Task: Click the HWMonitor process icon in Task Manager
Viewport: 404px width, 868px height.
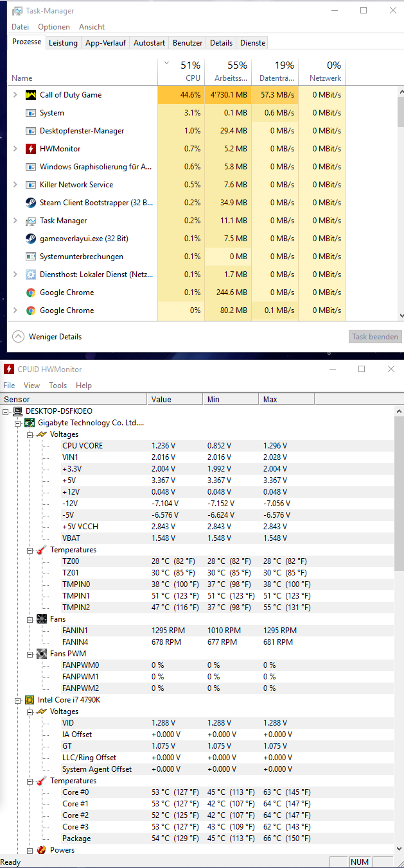Action: [30, 149]
